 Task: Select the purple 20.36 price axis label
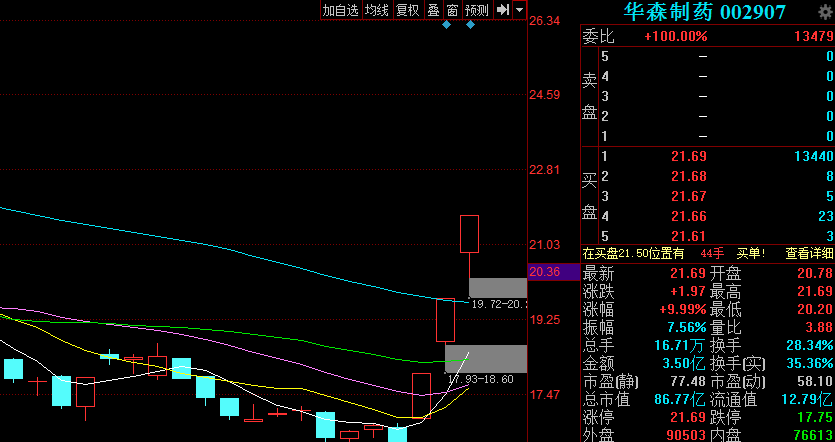pos(545,271)
